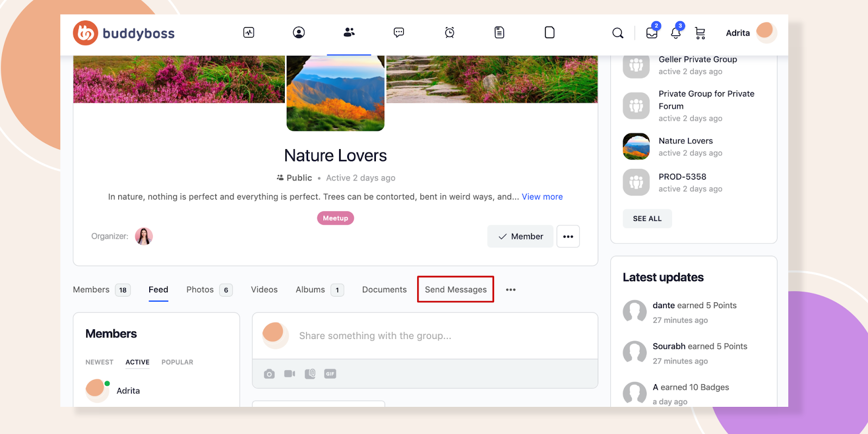Screen dimensions: 868x434
Task: Open the group options ellipsis button
Action: [x=568, y=237]
